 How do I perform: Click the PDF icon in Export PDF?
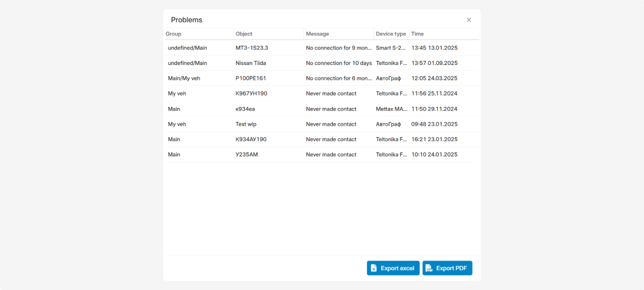coord(429,269)
